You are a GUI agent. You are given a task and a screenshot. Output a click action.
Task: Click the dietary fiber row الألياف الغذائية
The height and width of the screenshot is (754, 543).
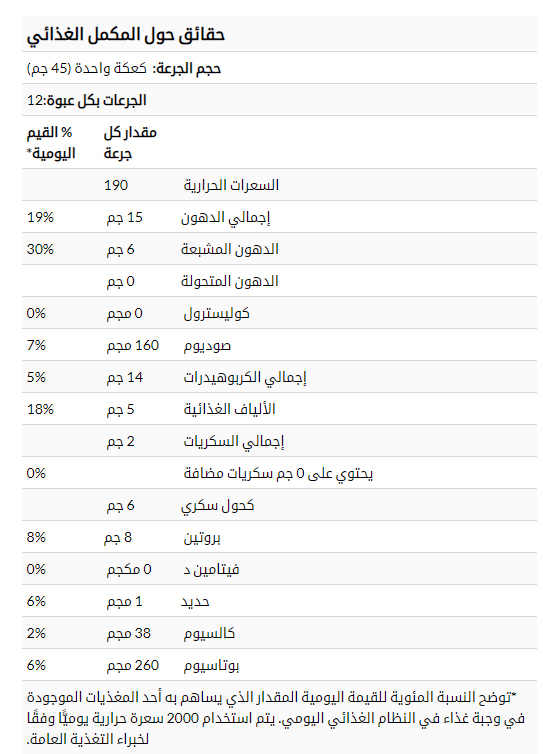pyautogui.click(x=279, y=409)
